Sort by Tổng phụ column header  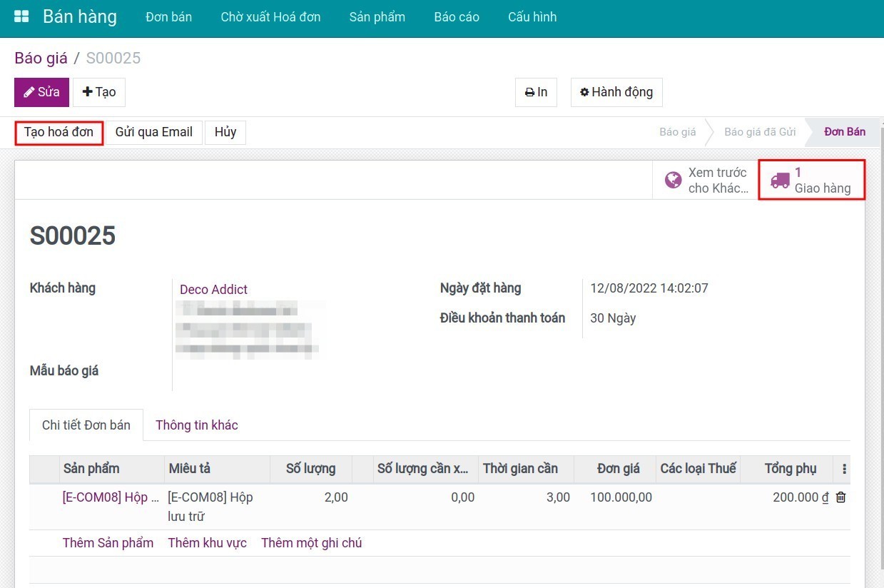[786, 469]
